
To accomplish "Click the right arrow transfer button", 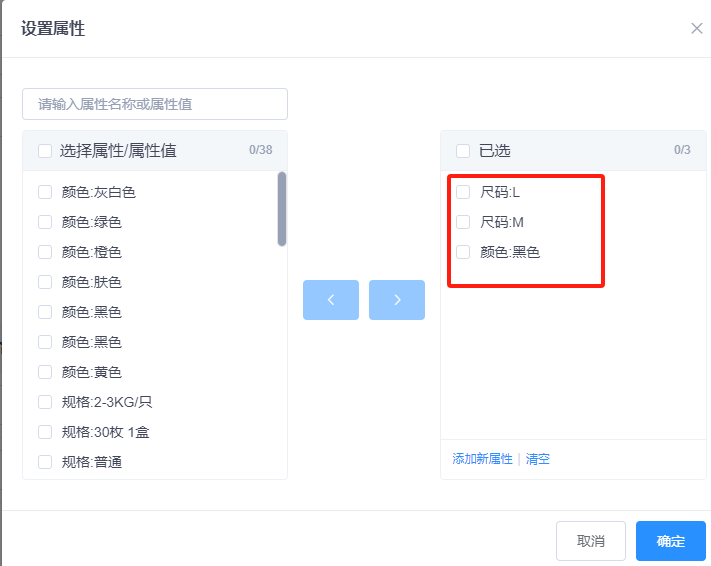I will pyautogui.click(x=397, y=300).
